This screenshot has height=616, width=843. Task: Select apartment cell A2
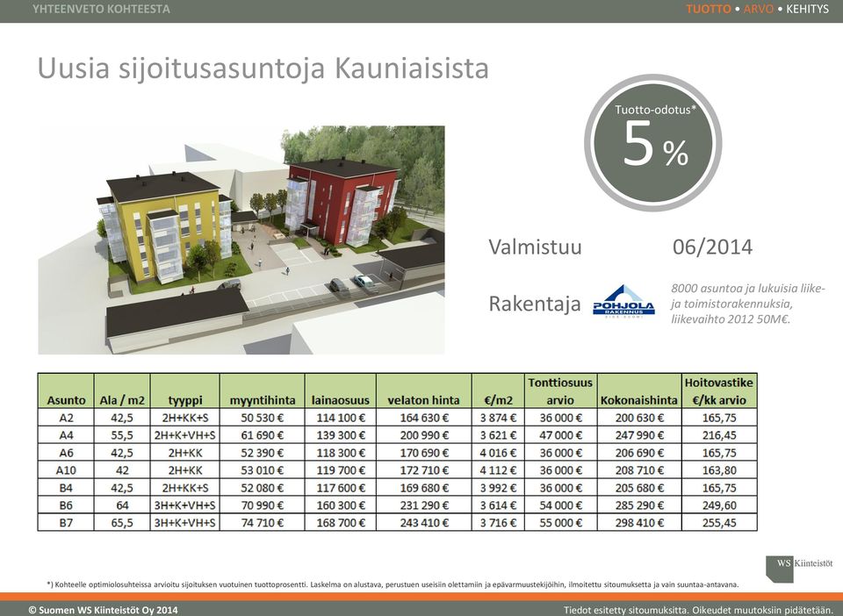click(x=66, y=418)
